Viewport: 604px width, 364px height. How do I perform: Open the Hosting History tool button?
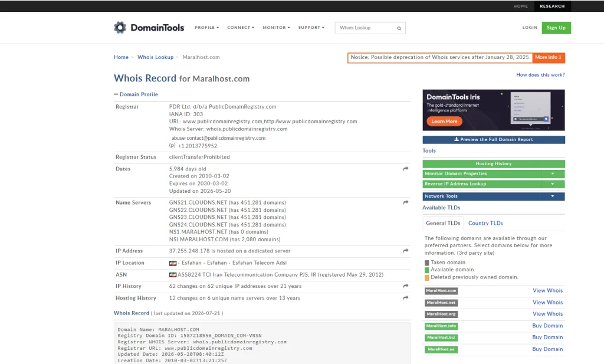pyautogui.click(x=494, y=163)
